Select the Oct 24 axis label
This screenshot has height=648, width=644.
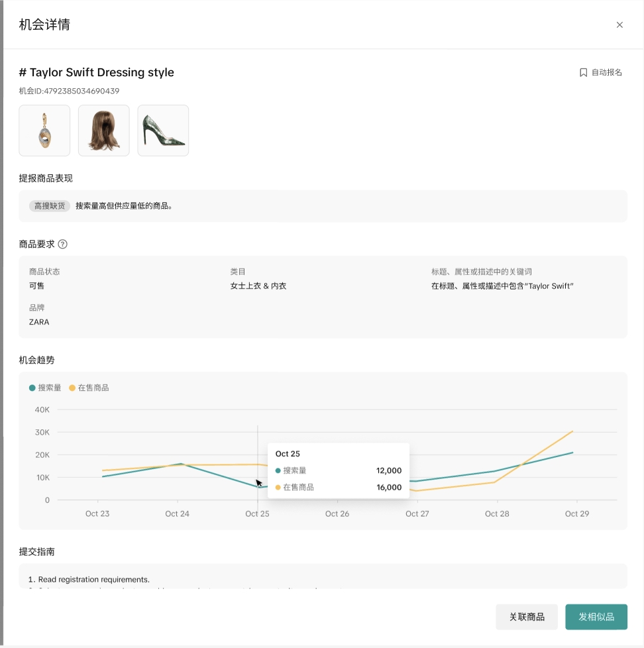pos(177,513)
